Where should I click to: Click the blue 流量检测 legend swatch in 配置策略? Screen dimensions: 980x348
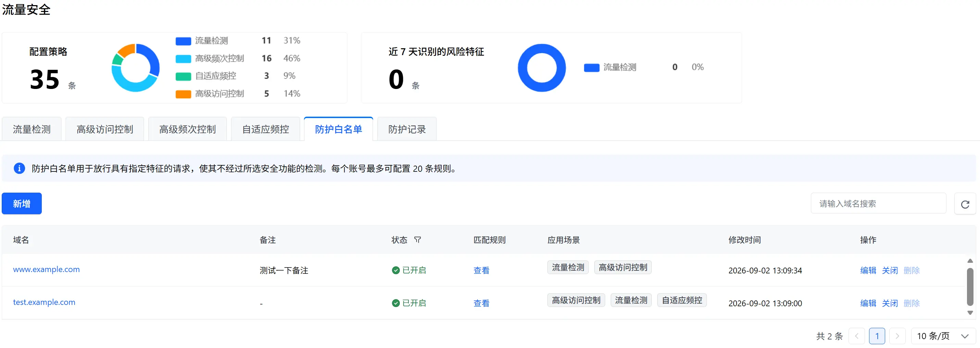[183, 41]
